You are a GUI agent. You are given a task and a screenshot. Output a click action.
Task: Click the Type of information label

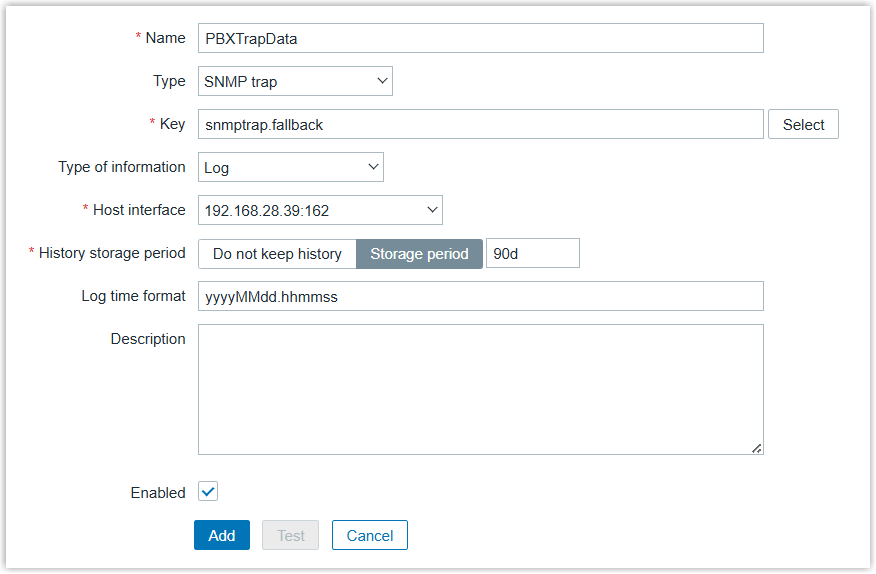click(x=122, y=167)
